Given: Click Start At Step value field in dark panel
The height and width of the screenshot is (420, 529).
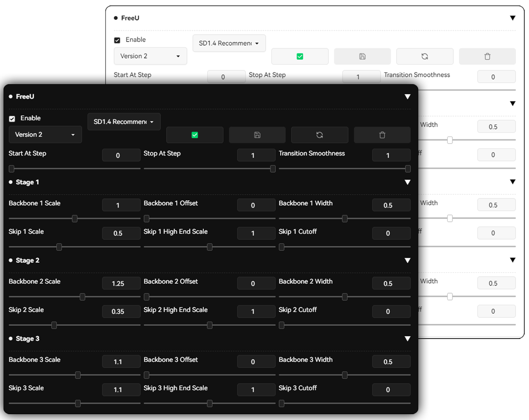Looking at the screenshot, I should [x=121, y=155].
